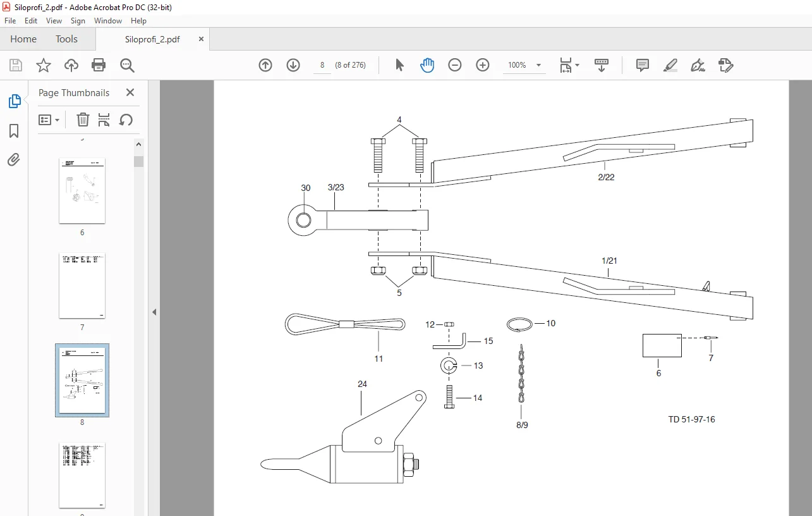Open the Sign menu
This screenshot has width=812, height=516.
[x=78, y=21]
